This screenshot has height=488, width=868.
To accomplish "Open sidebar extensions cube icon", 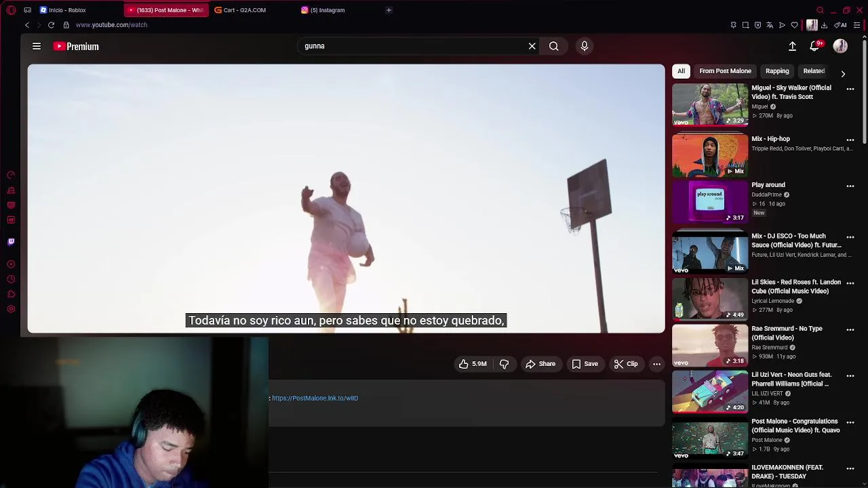I will [11, 294].
